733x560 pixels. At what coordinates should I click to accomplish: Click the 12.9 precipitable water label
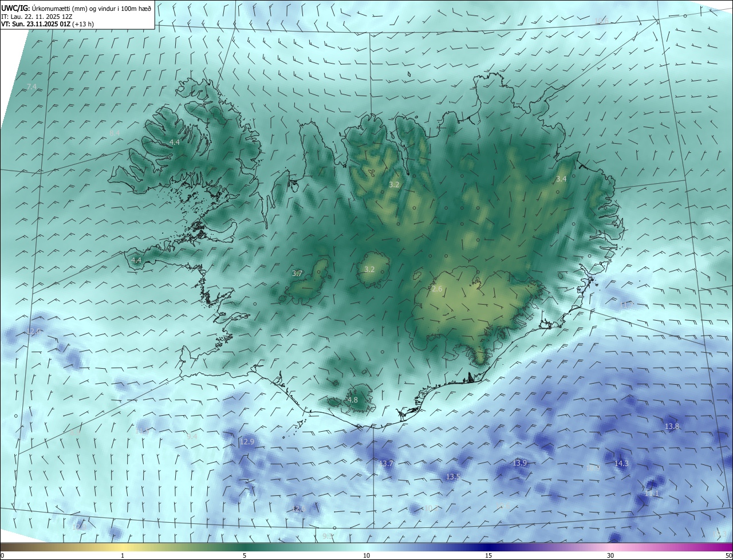[247, 441]
